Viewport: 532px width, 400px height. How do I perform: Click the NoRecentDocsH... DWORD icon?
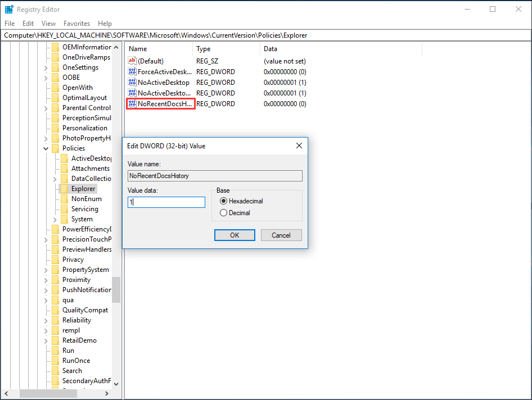pyautogui.click(x=132, y=104)
